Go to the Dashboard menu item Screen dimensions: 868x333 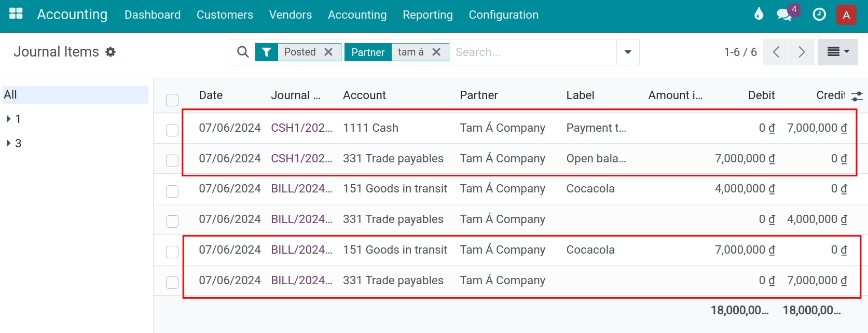point(153,15)
